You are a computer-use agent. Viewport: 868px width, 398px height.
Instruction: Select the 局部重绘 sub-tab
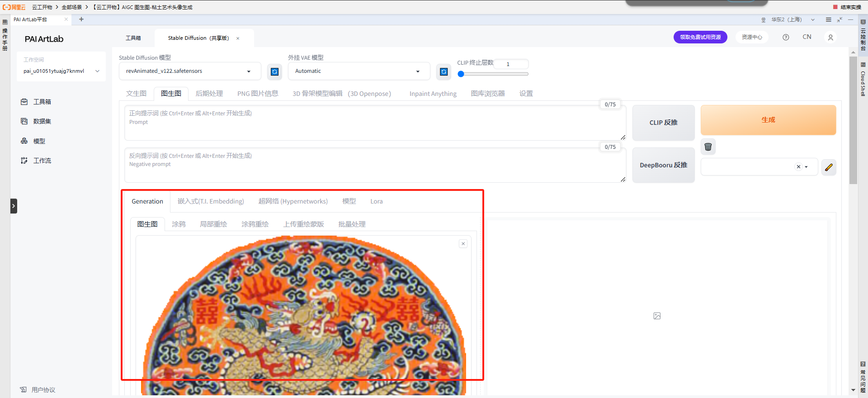tap(213, 224)
